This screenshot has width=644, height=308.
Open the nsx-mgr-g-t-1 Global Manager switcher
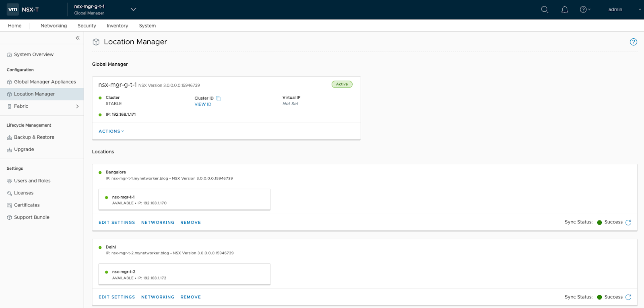tap(133, 10)
